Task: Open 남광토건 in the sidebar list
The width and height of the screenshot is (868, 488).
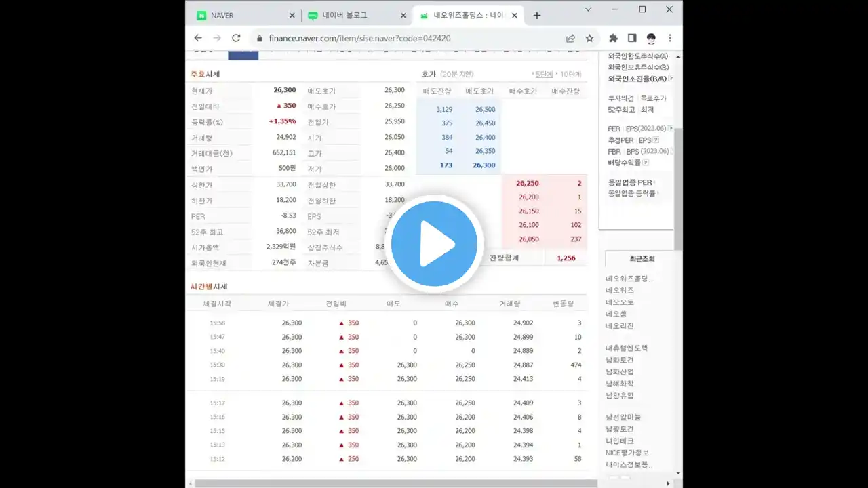Action: tap(619, 429)
